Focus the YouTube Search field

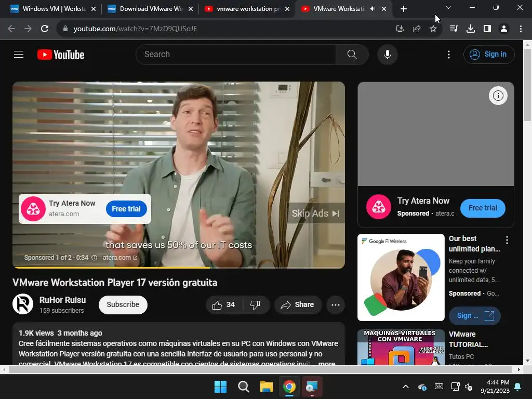pos(236,54)
